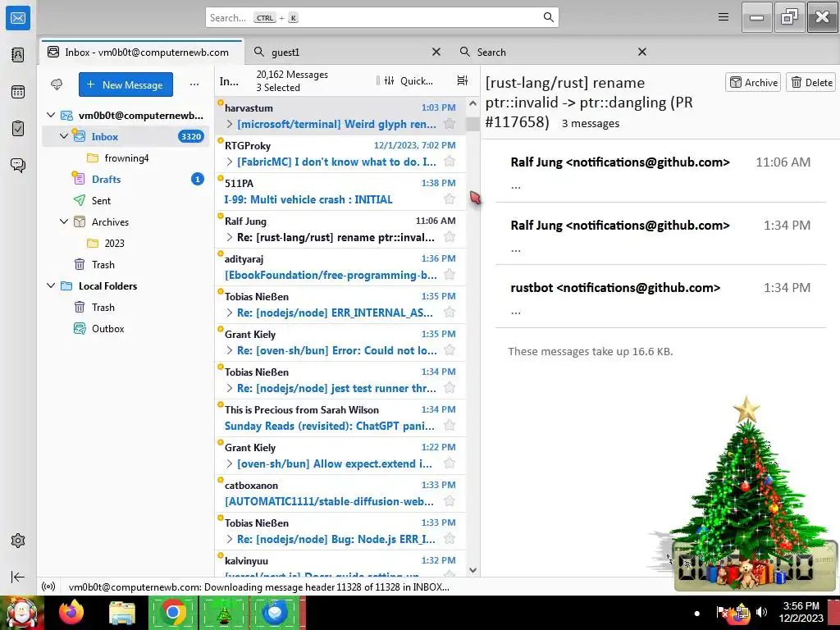Image resolution: width=840 pixels, height=630 pixels.
Task: Open File Explorer from the taskbar
Action: point(122,612)
